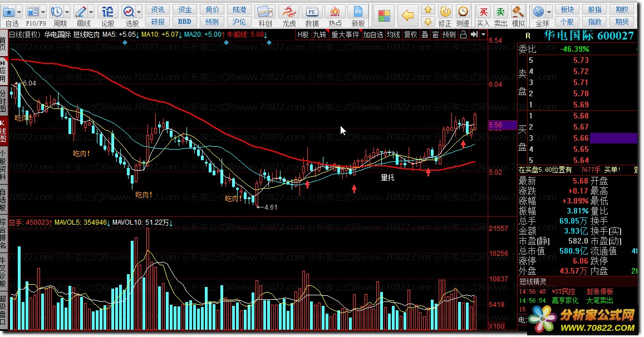Switch to the 分时图 side tab
This screenshot has width=644, height=337.
[x=3, y=100]
